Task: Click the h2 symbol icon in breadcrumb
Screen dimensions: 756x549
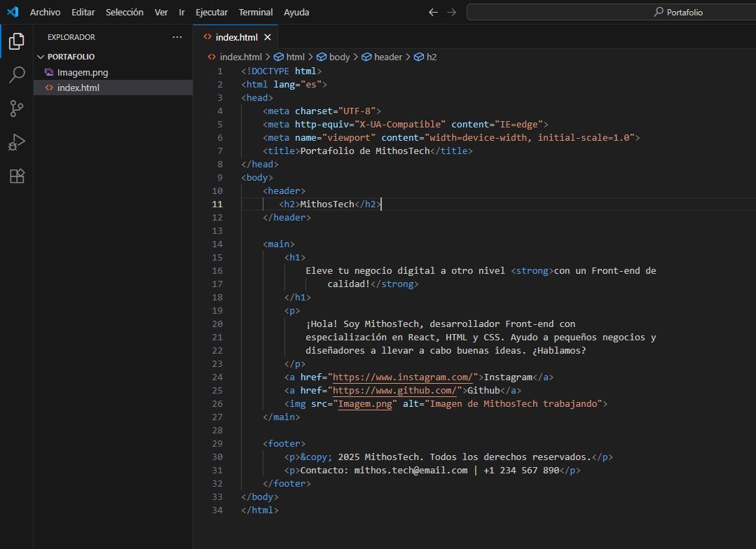Action: tap(419, 57)
